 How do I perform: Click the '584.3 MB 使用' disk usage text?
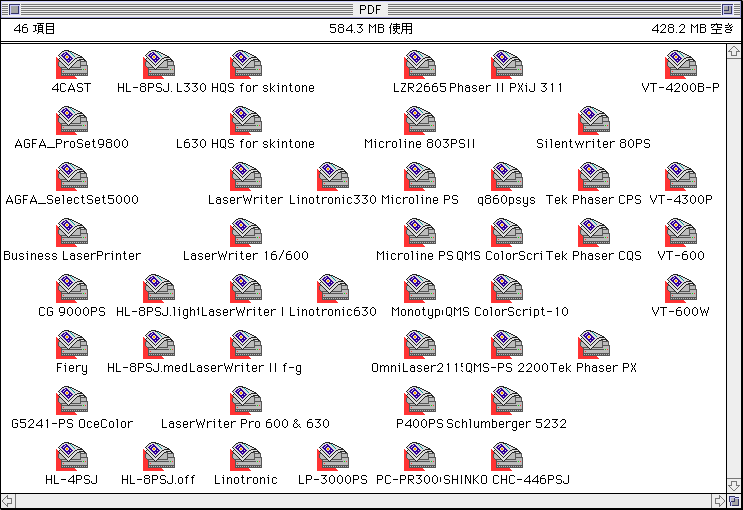pos(371,29)
